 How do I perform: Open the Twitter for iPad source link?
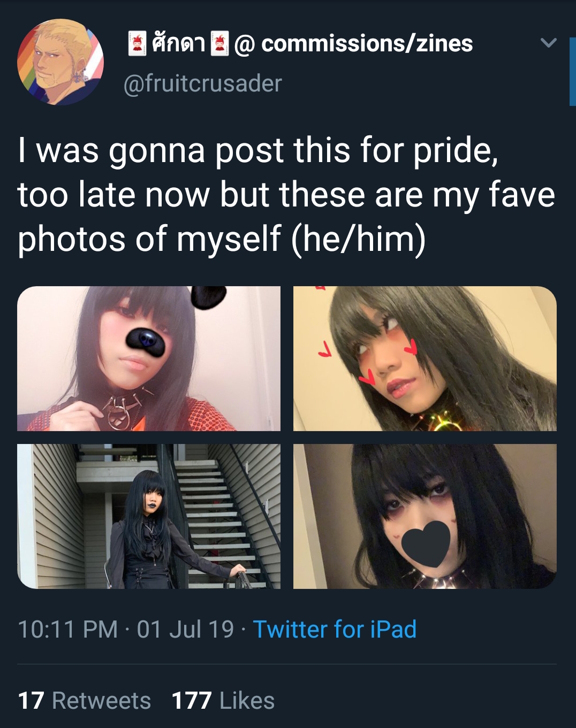coord(335,629)
